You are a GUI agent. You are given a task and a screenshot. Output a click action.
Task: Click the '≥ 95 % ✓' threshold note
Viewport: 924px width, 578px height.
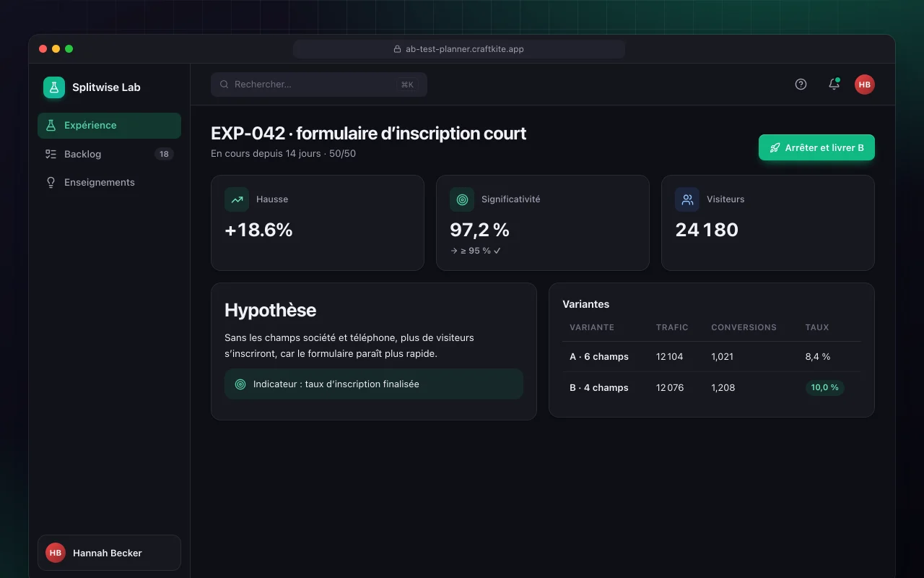(x=475, y=251)
